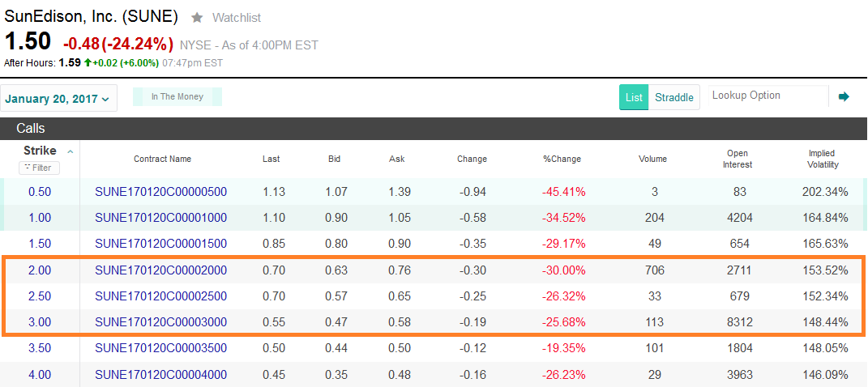Click the -29.17% change value
868x387 pixels.
tap(563, 244)
